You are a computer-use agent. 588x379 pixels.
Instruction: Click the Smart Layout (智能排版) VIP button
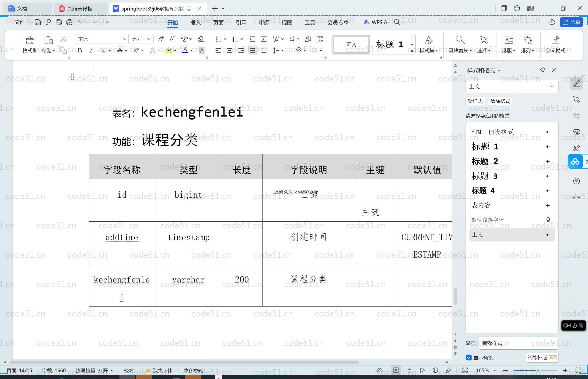[x=542, y=358]
